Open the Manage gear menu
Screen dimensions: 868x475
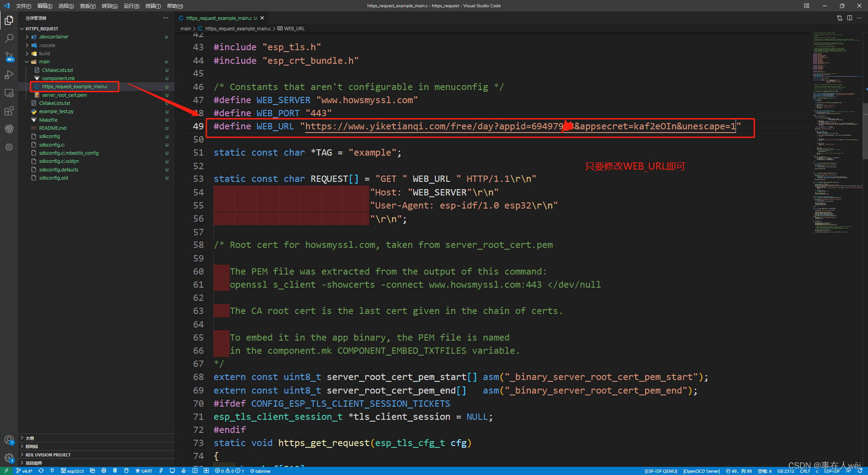coord(9,458)
